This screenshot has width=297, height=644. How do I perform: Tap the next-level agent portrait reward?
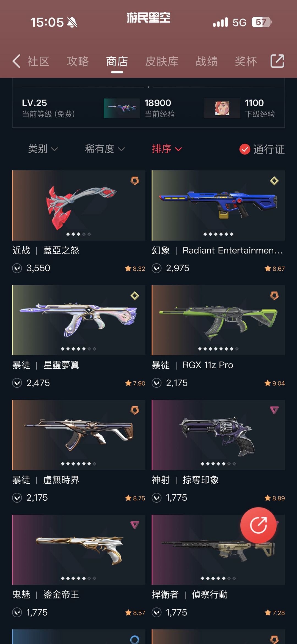(x=222, y=108)
